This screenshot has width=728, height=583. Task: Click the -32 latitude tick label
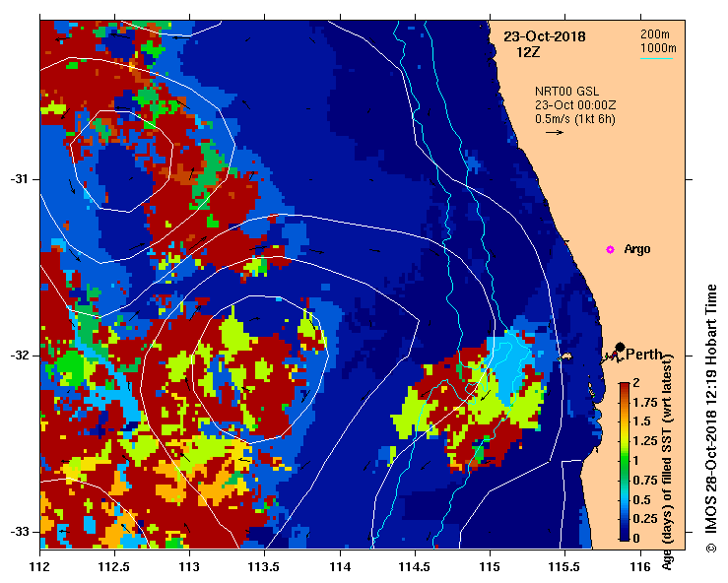click(19, 356)
